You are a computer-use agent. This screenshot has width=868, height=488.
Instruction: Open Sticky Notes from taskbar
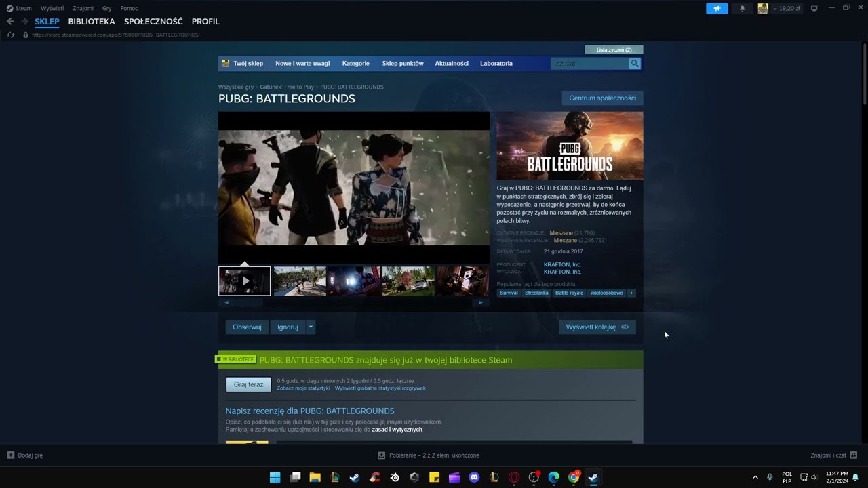pos(434,477)
